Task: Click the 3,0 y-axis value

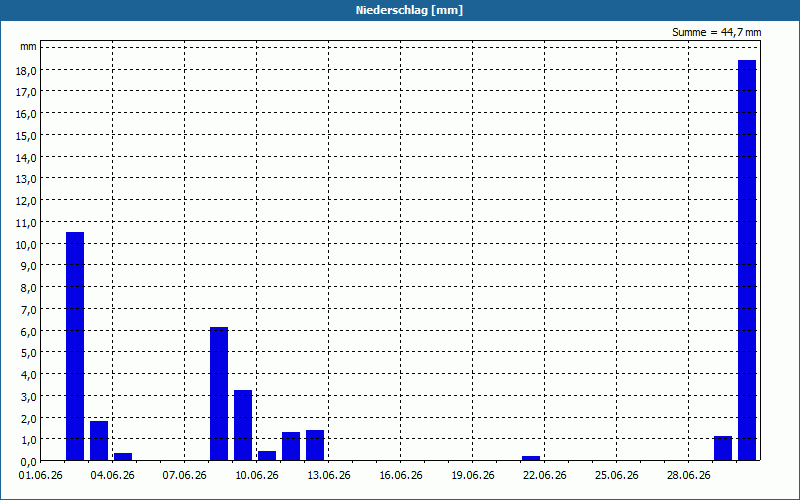Action: (28, 396)
